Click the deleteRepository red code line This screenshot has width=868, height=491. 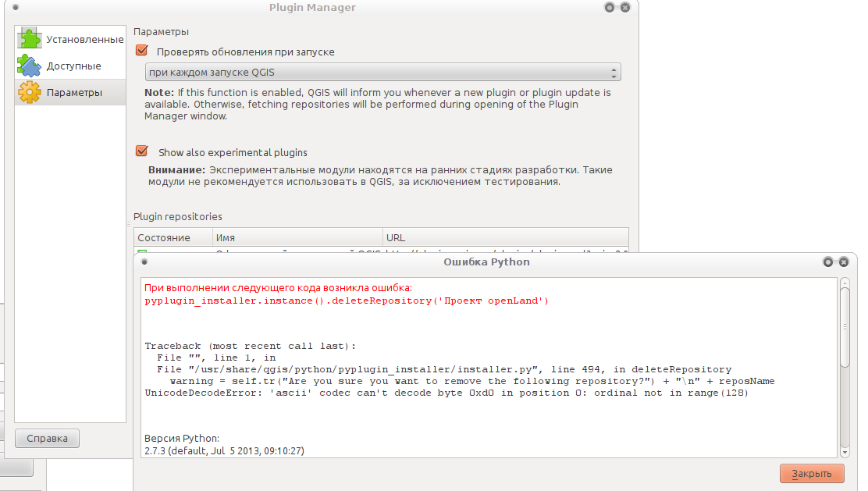pyautogui.click(x=347, y=301)
